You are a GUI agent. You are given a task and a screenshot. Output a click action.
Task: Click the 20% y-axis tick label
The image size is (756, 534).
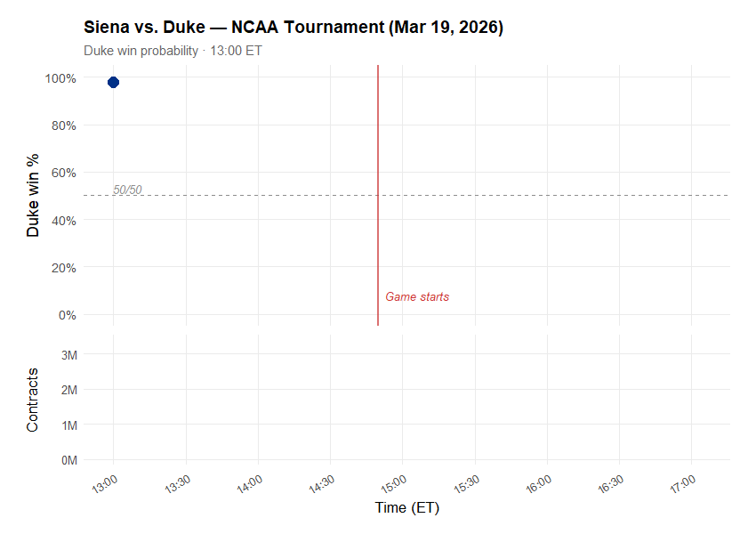click(x=64, y=267)
